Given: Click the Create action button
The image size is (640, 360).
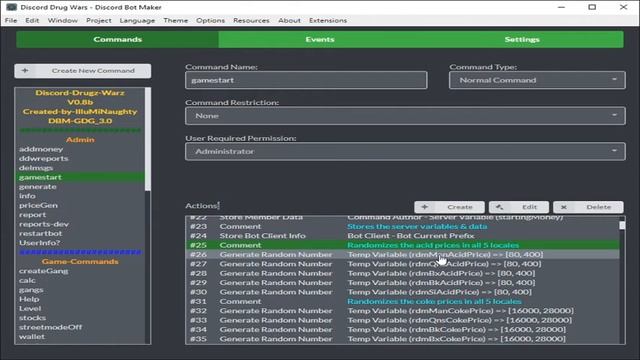Looking at the screenshot, I should click(x=449, y=207).
